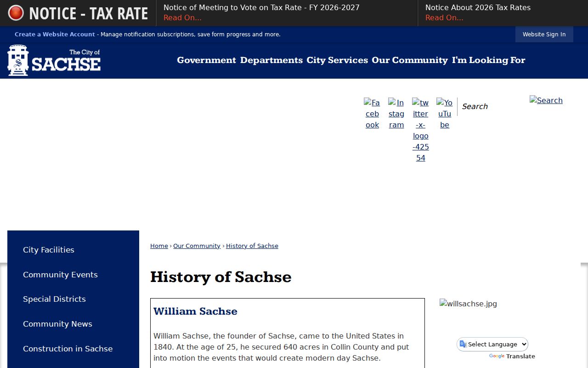Open the I'm Looking For menu
Screen dimensions: 588x368
pos(488,60)
